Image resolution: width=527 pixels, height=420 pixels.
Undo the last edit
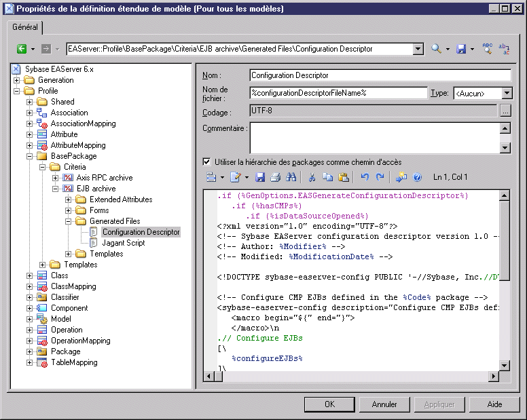click(365, 177)
